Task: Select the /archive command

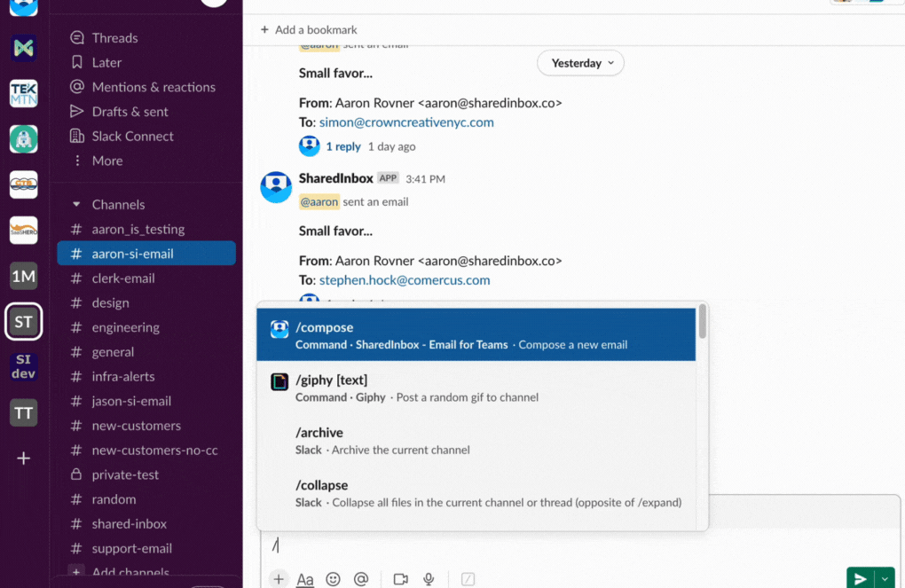Action: click(476, 440)
